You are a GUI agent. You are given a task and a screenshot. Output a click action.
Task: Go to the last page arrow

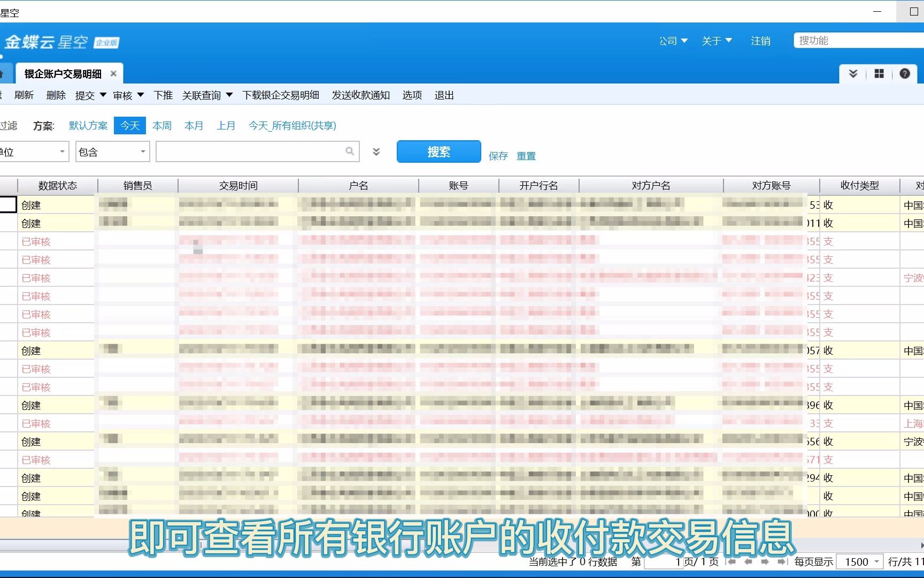782,562
